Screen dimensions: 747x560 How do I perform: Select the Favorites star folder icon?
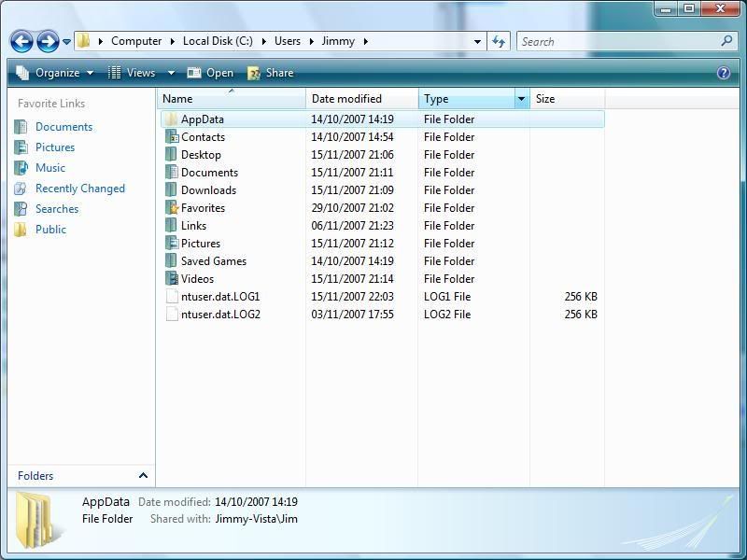[x=171, y=207]
